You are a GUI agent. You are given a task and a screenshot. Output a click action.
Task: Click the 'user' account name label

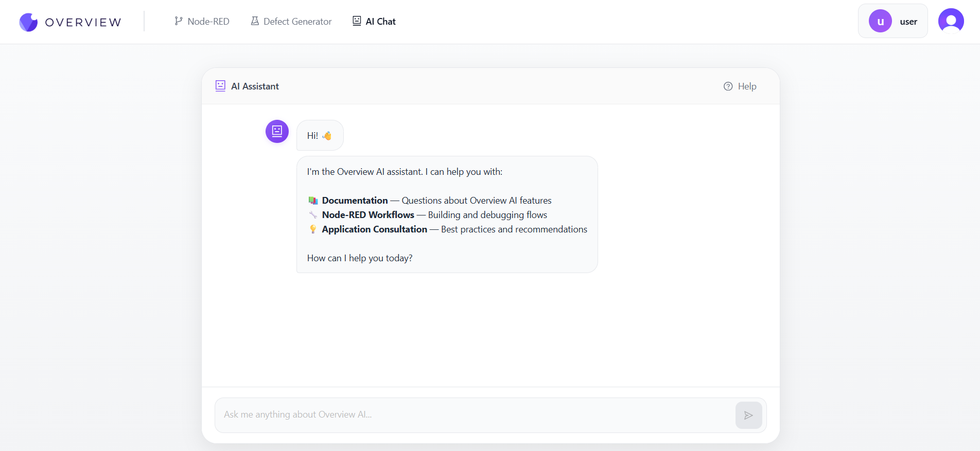tap(908, 22)
